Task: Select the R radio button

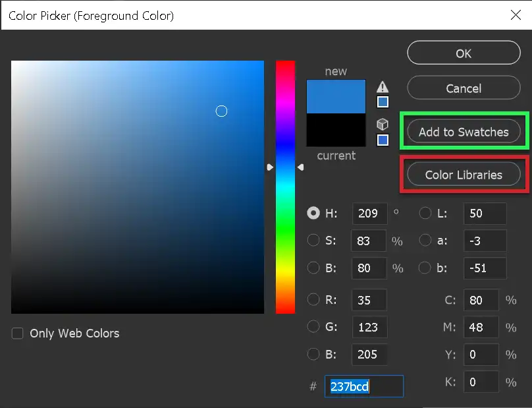Action: pyautogui.click(x=313, y=299)
